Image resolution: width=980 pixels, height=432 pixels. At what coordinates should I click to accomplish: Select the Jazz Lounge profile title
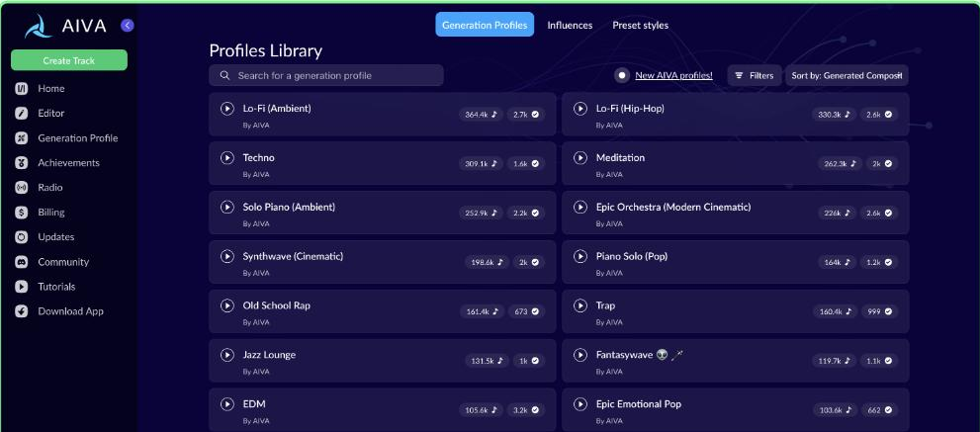tap(269, 355)
